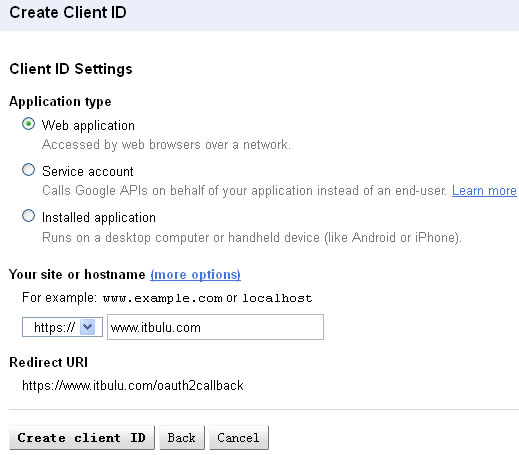Screen dimensions: 519x455
Task: Choose the Service account radio option
Action: coord(28,170)
